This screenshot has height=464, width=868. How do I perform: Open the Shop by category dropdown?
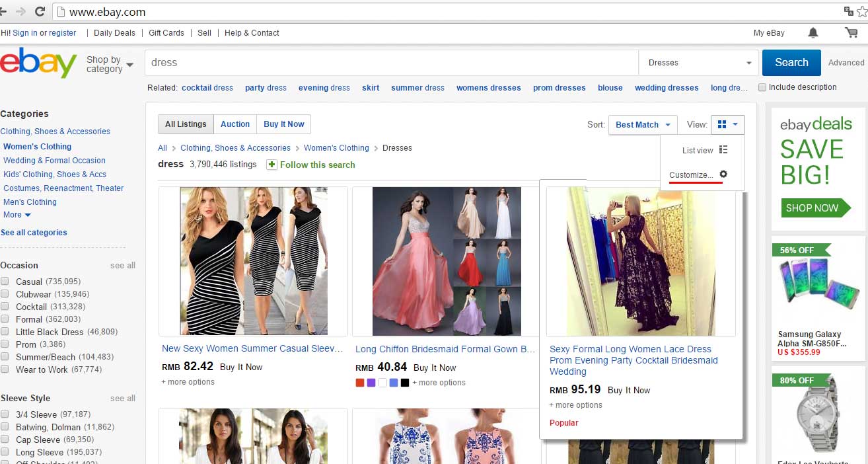110,64
